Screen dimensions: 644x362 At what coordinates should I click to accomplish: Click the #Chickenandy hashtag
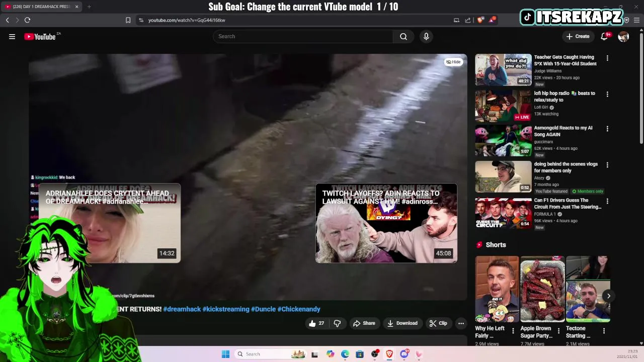[299, 309]
